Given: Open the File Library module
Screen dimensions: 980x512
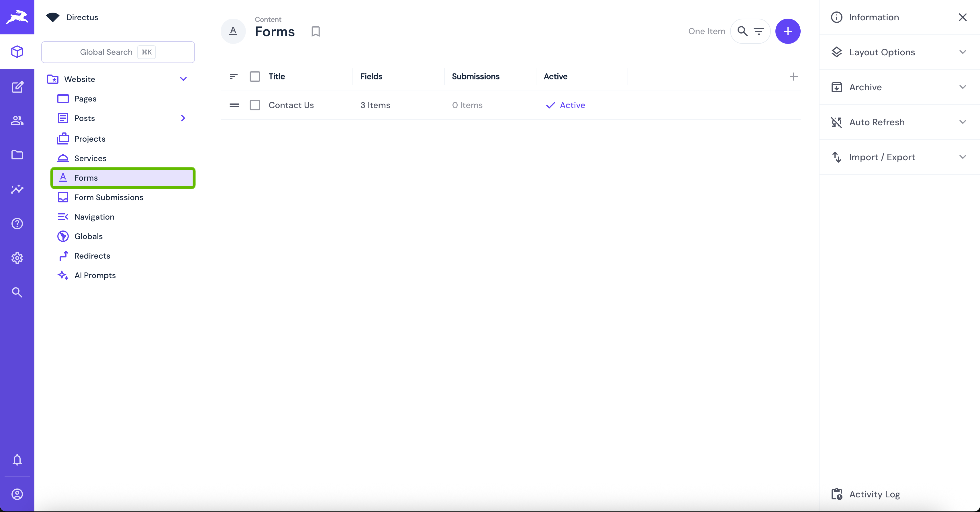Looking at the screenshot, I should click(x=17, y=155).
